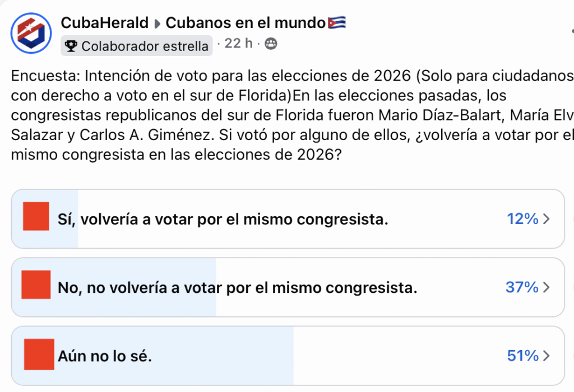Expand details of the 37% poll option
This screenshot has height=392, width=574.
click(545, 287)
